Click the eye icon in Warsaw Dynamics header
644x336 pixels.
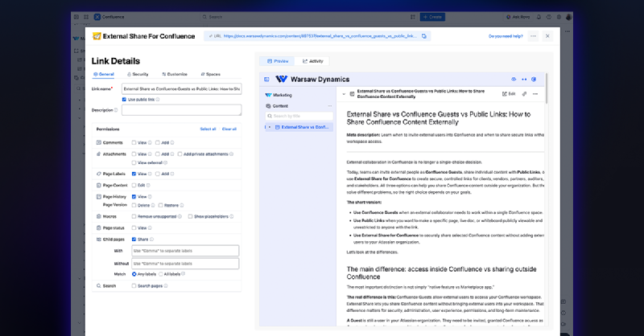514,80
